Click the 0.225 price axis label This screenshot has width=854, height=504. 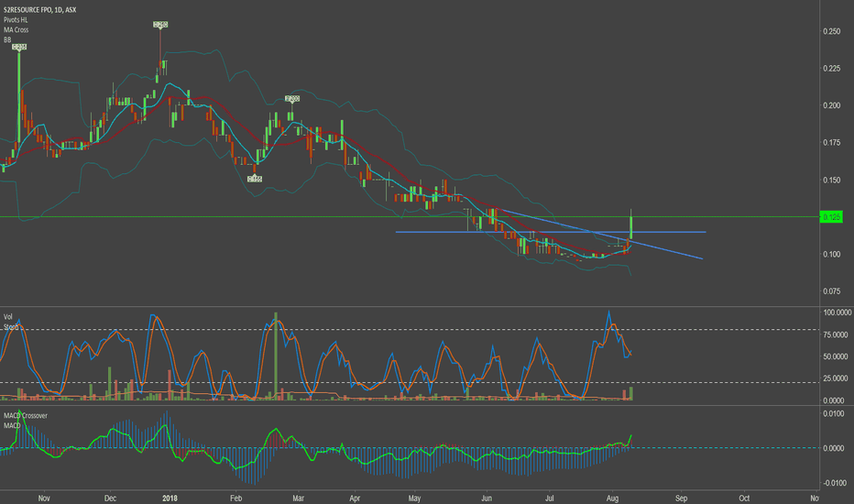tap(832, 69)
